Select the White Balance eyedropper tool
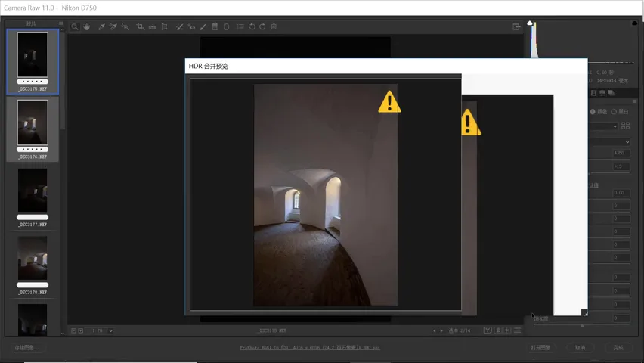 101,26
